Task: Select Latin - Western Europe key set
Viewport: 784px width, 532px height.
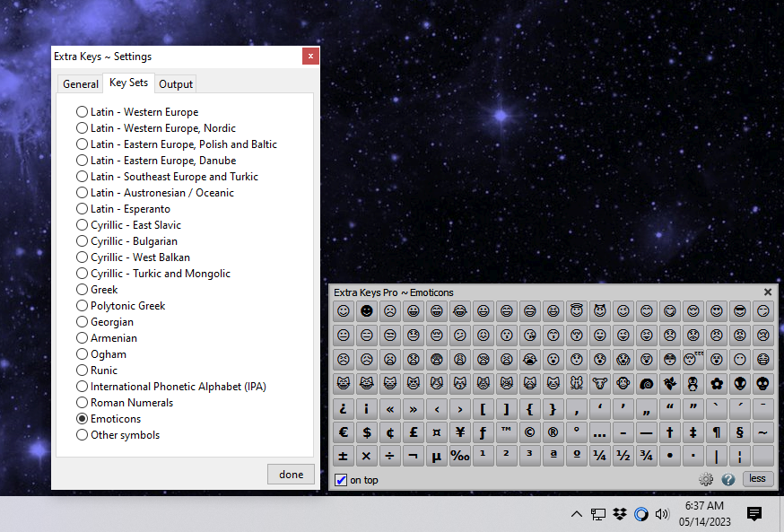Action: click(137, 112)
